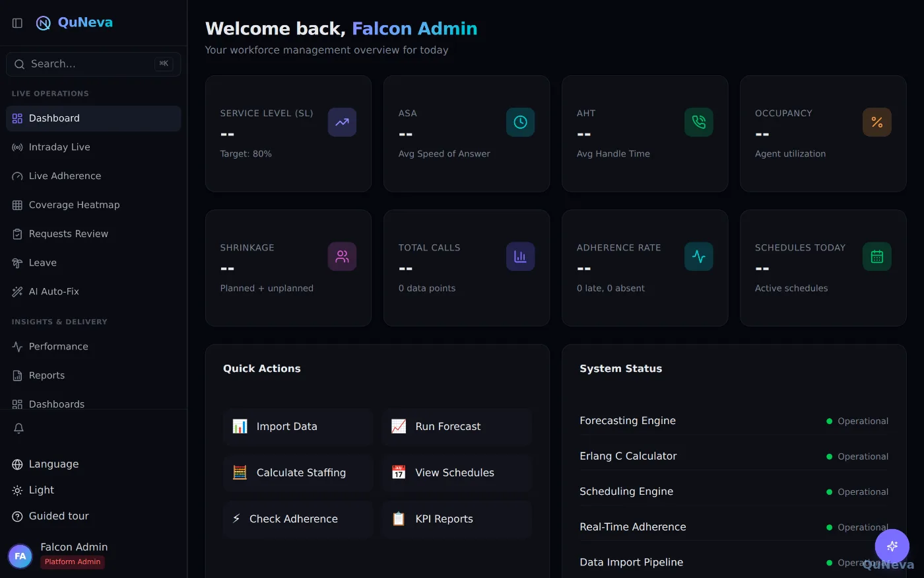Click the Import Data quick action
This screenshot has width=924, height=578.
pos(298,427)
